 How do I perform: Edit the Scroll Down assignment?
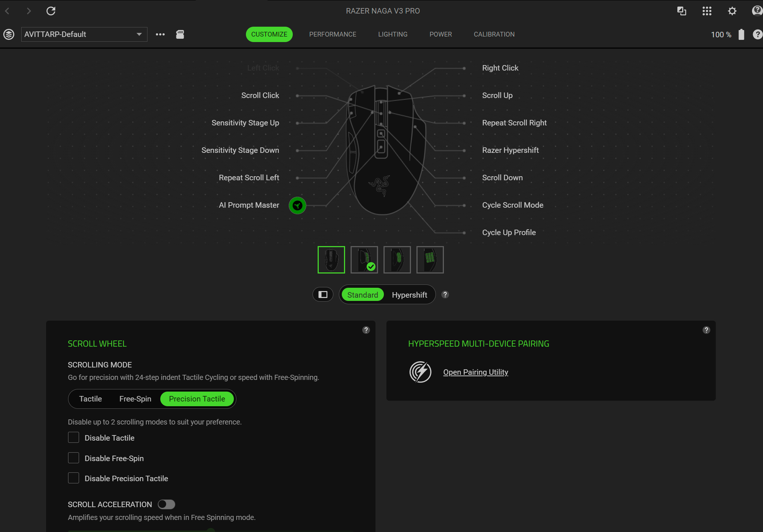[502, 178]
